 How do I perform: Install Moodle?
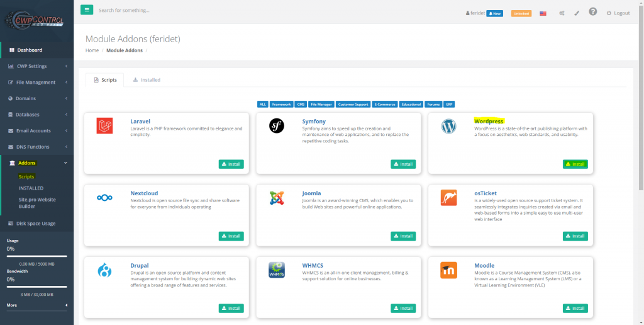575,308
